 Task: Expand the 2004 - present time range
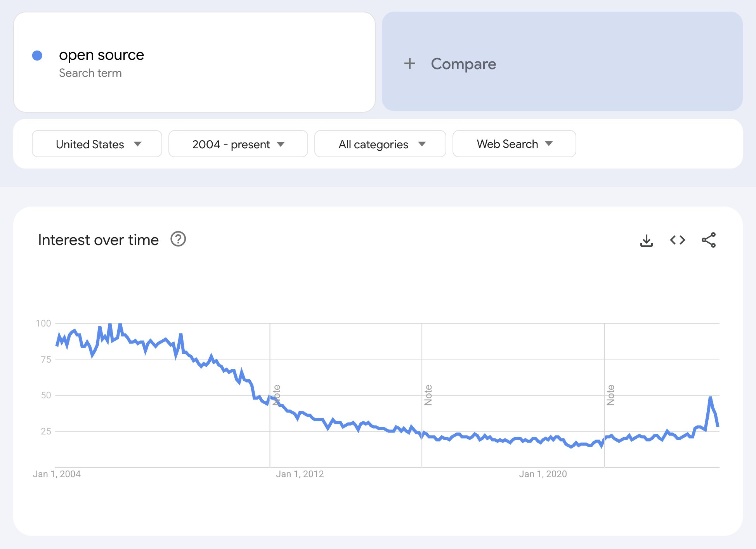pos(238,144)
